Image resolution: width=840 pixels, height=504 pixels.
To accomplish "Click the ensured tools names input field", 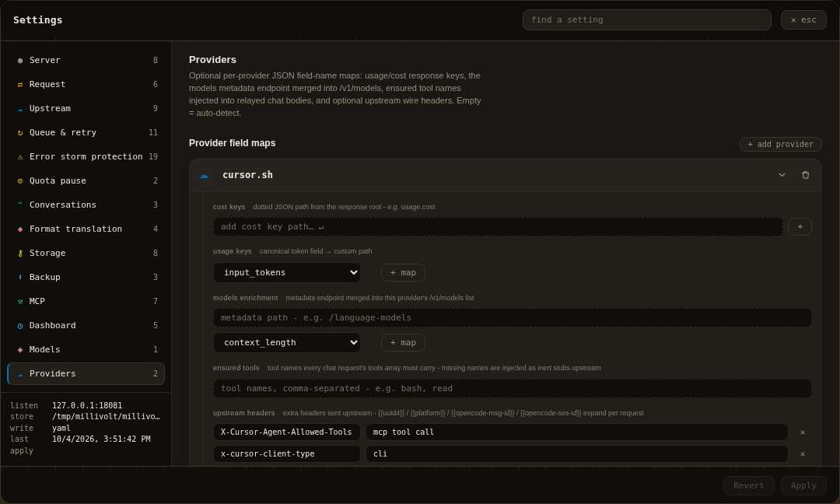I will pyautogui.click(x=512, y=388).
